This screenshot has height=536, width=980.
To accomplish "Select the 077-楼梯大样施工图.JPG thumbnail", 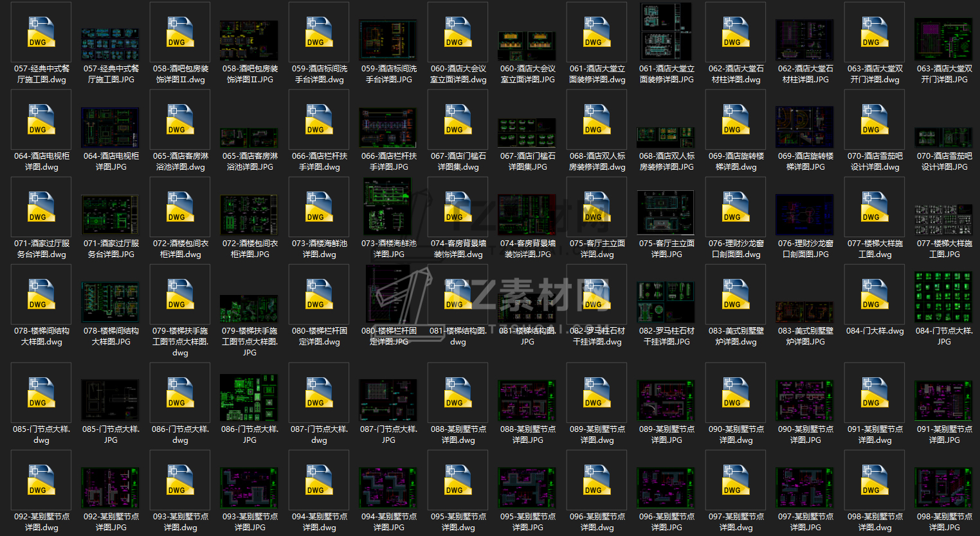I will coord(944,220).
